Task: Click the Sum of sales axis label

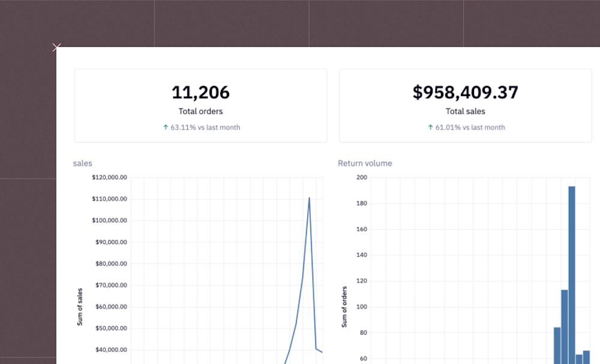Action: [x=80, y=306]
